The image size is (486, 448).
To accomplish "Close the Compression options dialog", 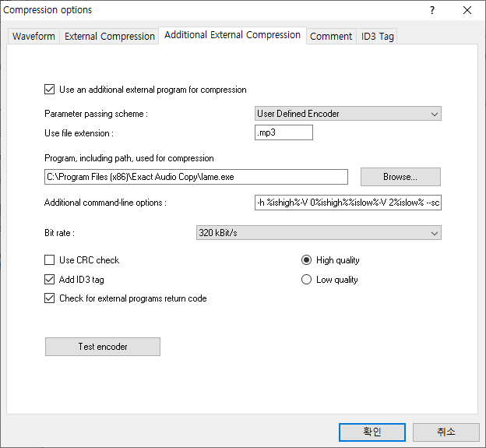I will click(x=467, y=10).
